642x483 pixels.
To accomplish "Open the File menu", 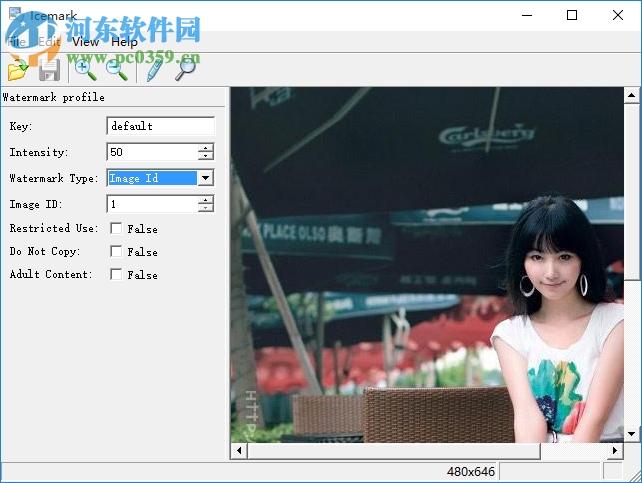I will (16, 42).
